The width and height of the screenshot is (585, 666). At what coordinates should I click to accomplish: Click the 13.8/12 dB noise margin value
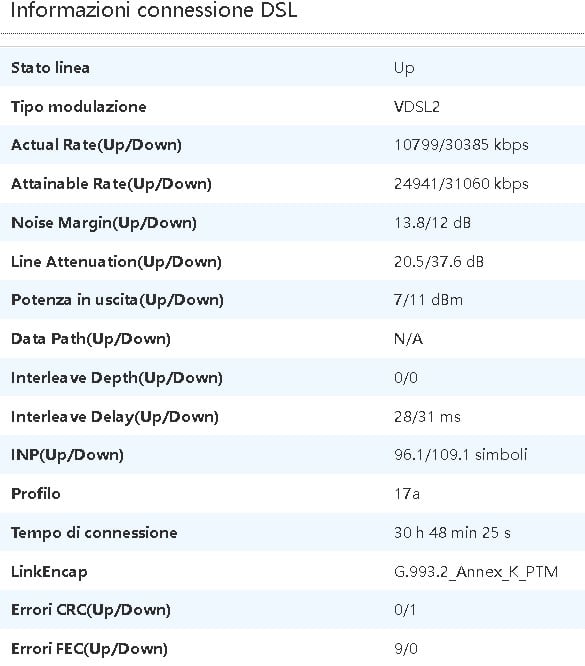(x=432, y=223)
